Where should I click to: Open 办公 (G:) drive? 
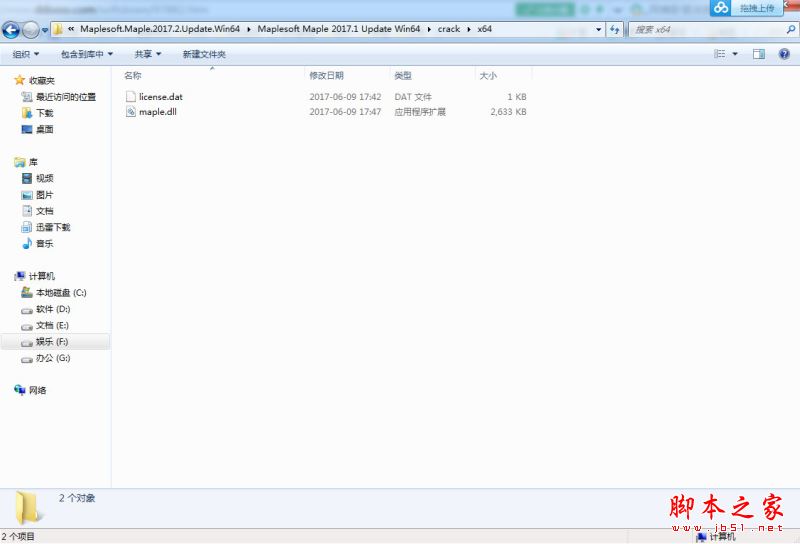point(53,358)
